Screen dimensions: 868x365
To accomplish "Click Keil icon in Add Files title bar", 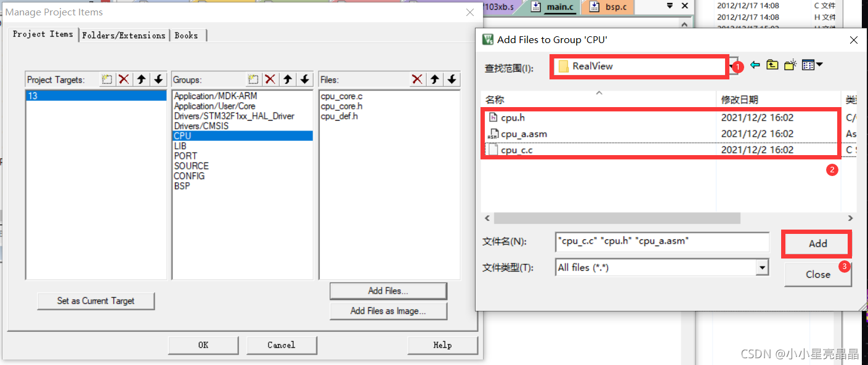I will (488, 39).
